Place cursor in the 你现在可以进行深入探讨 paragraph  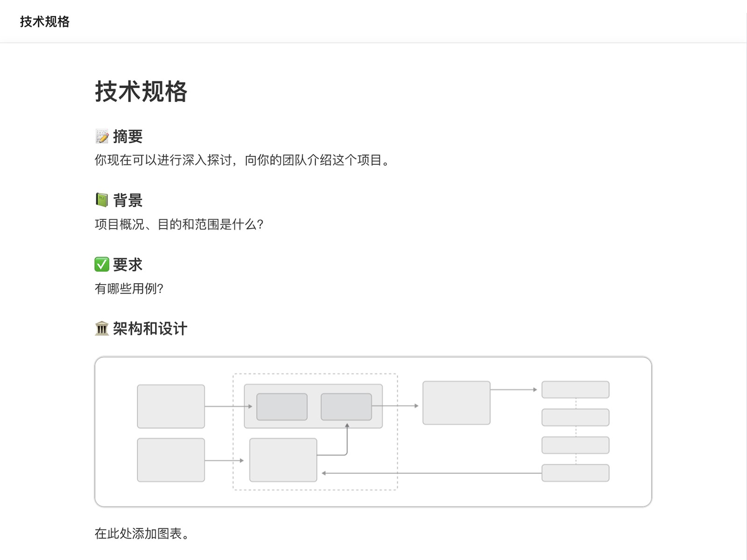187,160
